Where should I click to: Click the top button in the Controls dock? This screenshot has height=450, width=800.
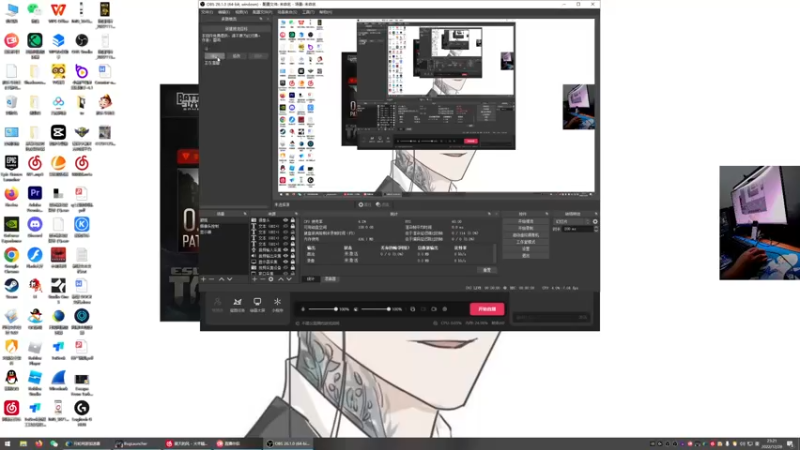[526, 221]
